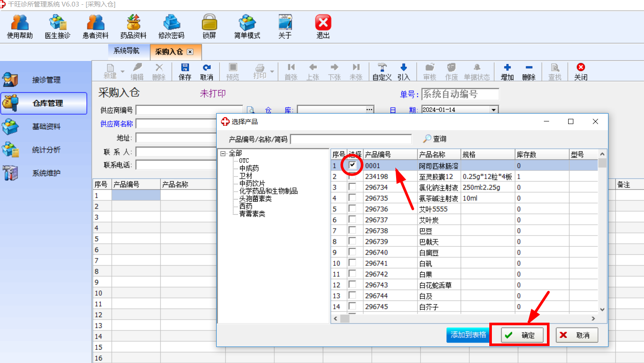Click the 确定 confirm button

(x=522, y=335)
